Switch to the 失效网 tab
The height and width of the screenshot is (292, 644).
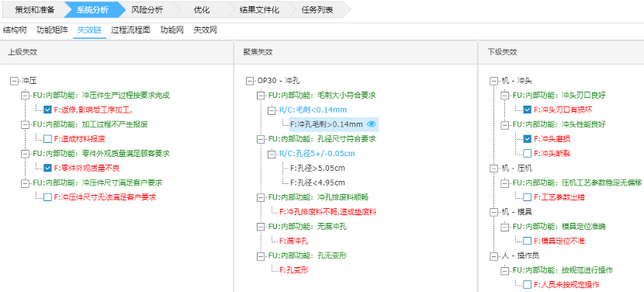tap(206, 30)
